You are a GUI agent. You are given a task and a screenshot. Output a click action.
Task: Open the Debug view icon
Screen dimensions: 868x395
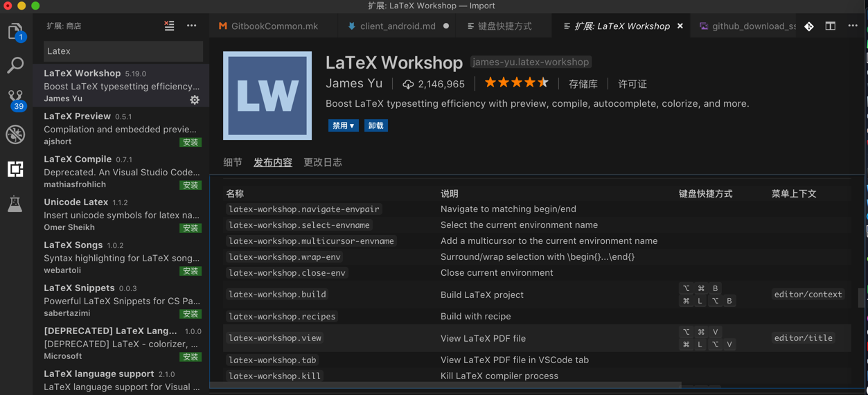(15, 134)
